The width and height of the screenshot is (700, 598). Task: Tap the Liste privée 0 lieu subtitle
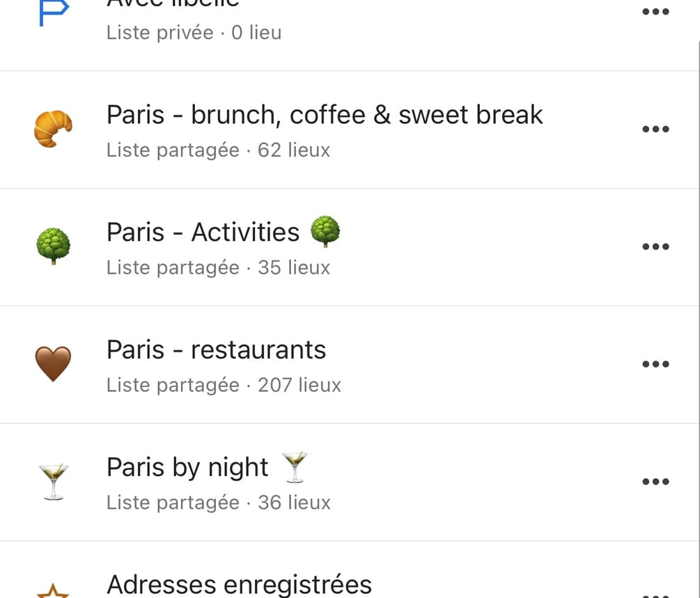(x=194, y=33)
